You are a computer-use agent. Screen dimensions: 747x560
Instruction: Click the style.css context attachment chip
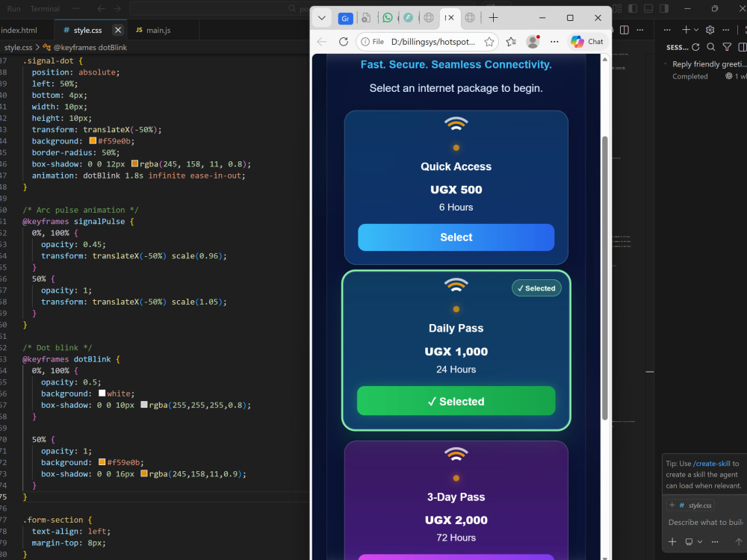(690, 505)
